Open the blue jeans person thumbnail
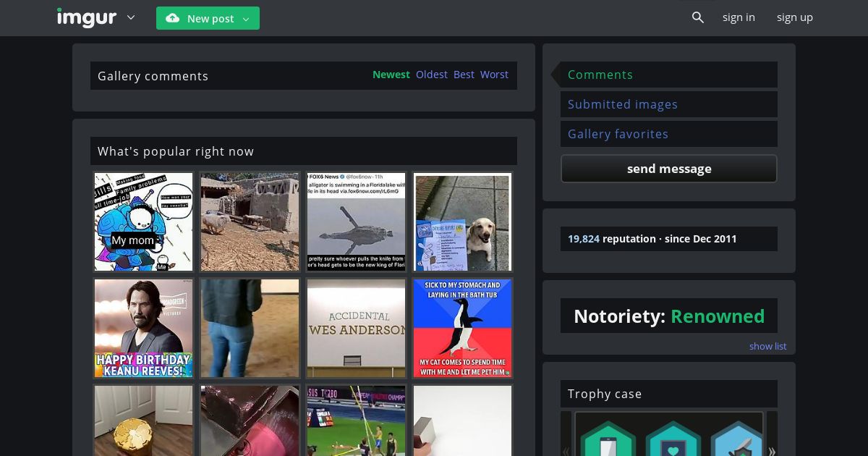Image resolution: width=868 pixels, height=456 pixels. 250,328
